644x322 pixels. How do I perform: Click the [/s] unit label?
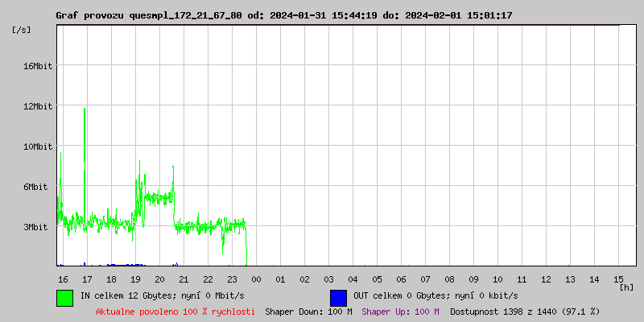pyautogui.click(x=22, y=30)
